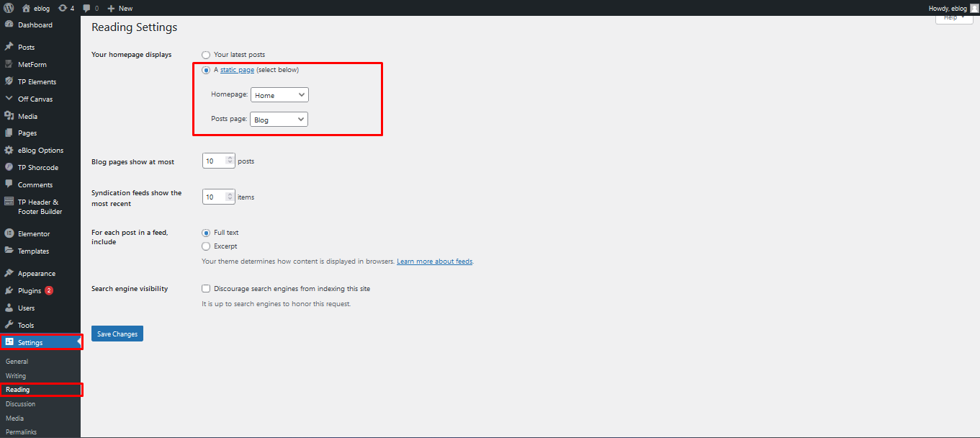Click the 'Blog pages show at most' number stepper
This screenshot has width=980, height=438.
point(230,161)
